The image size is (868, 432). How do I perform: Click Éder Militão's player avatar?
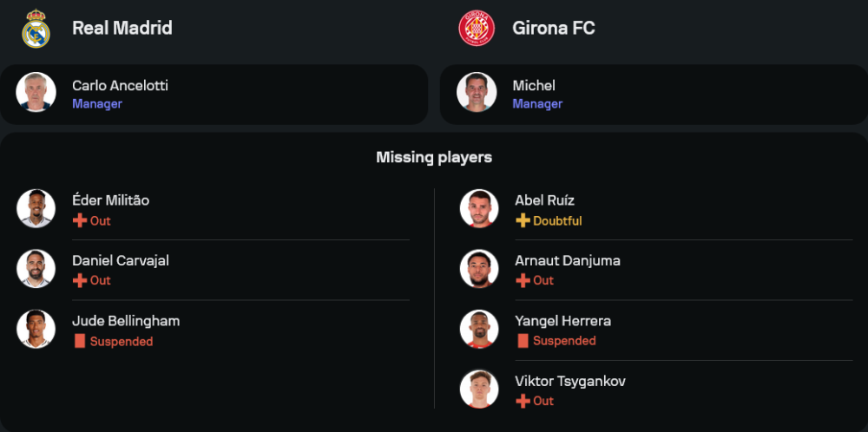coord(36,209)
